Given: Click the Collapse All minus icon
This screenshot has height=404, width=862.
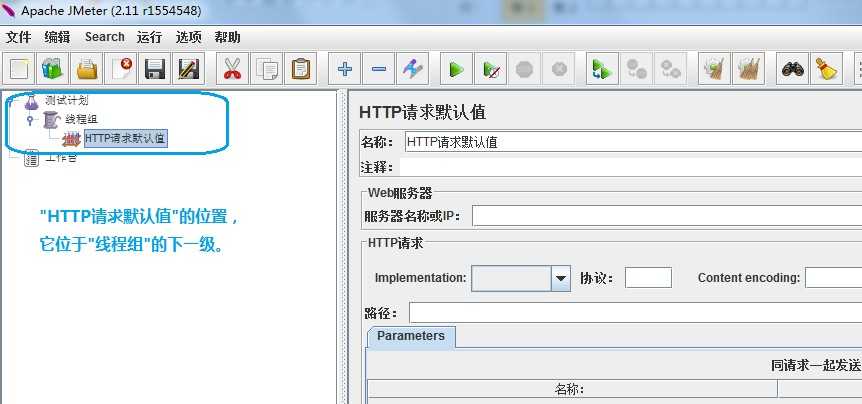Looking at the screenshot, I should click(x=379, y=69).
